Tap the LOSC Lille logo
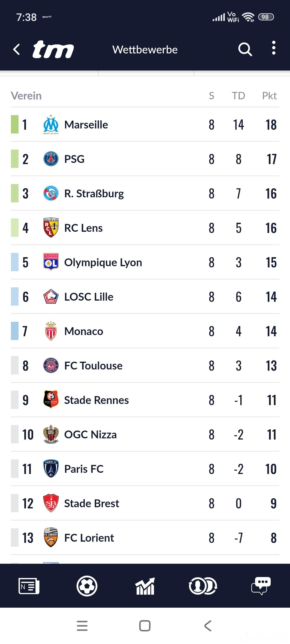Screen dimensions: 290x644 coord(51,297)
